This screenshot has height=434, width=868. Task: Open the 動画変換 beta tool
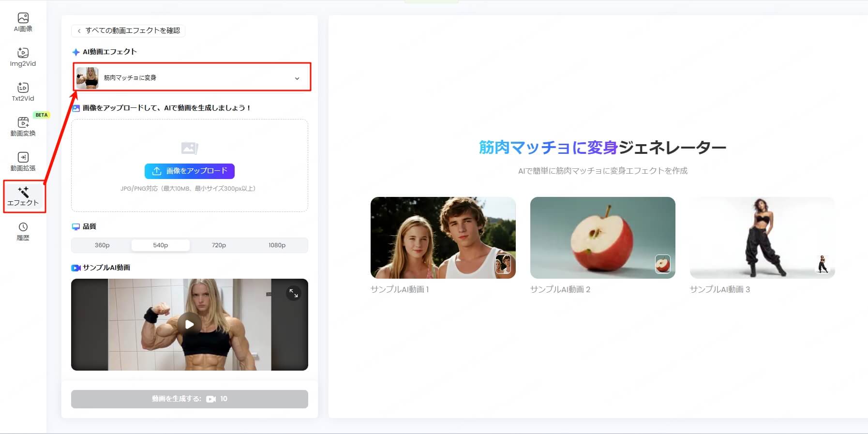pos(23,127)
